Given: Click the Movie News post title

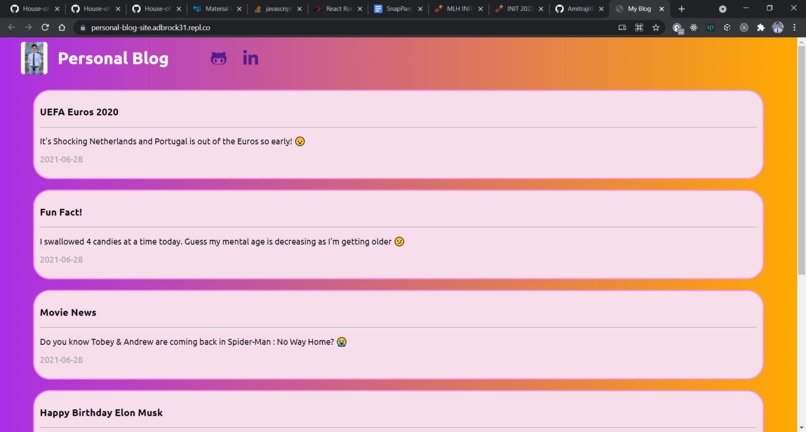Looking at the screenshot, I should pos(68,312).
